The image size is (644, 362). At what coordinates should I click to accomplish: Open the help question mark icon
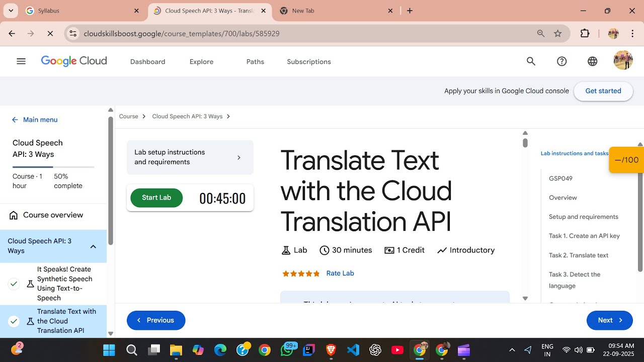562,61
